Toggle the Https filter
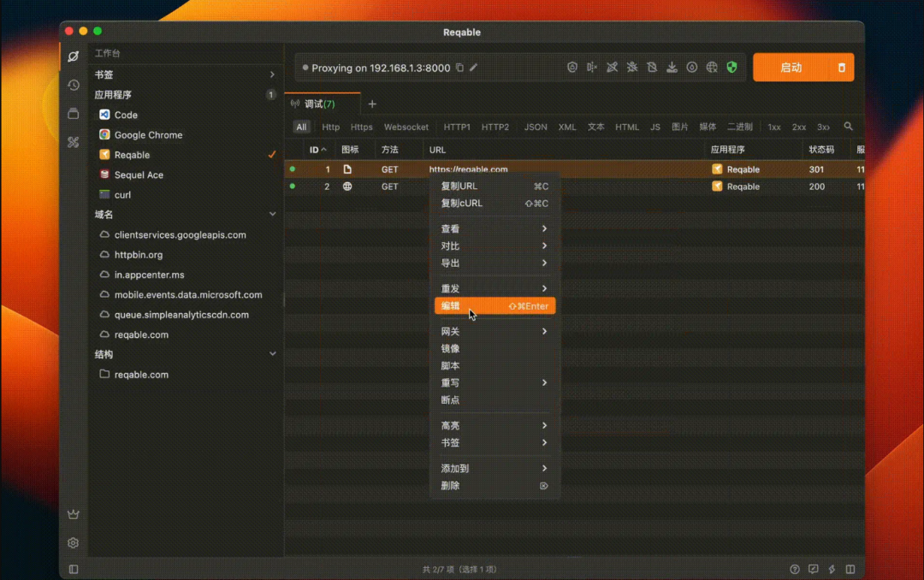 pyautogui.click(x=361, y=127)
